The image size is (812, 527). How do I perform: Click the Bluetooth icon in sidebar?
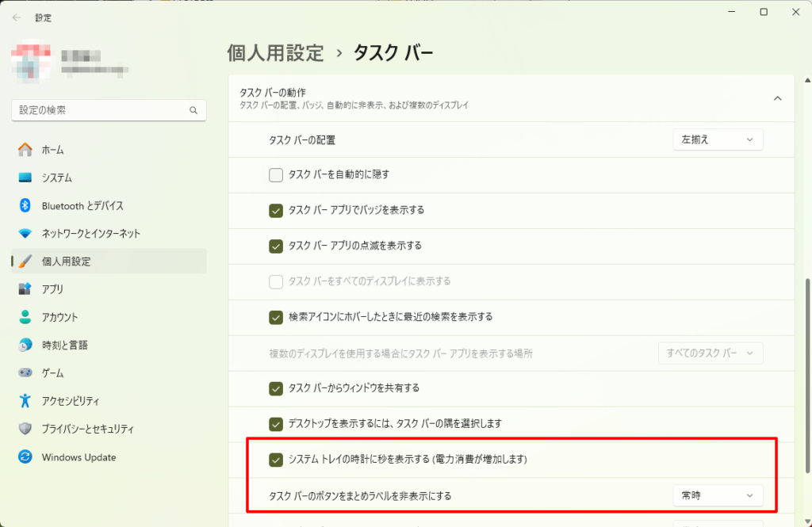(x=25, y=206)
